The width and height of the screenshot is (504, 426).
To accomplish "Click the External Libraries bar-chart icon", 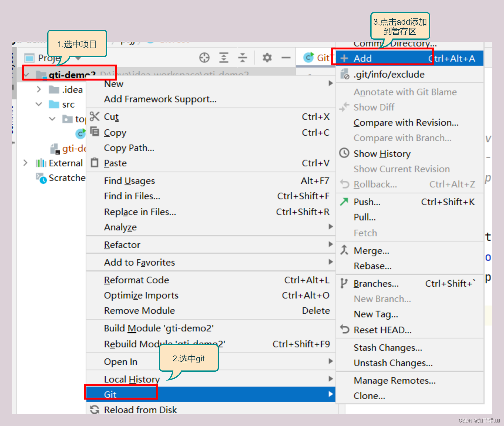I will 41,163.
